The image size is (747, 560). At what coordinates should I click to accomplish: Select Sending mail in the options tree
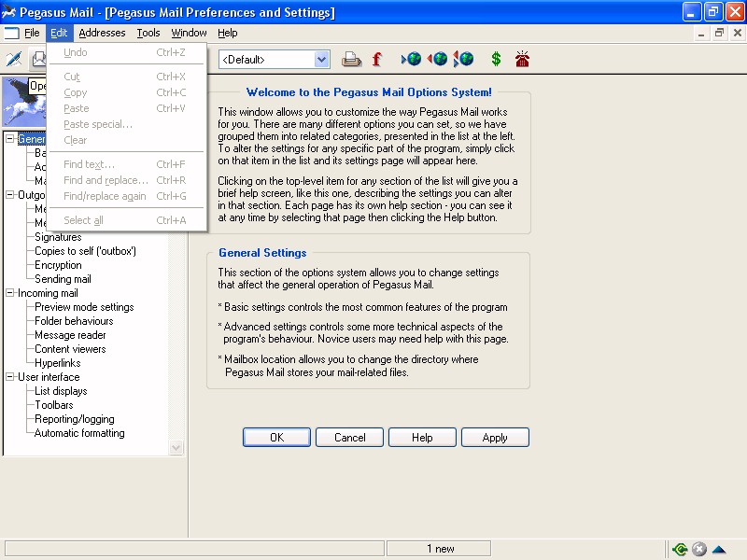point(63,279)
